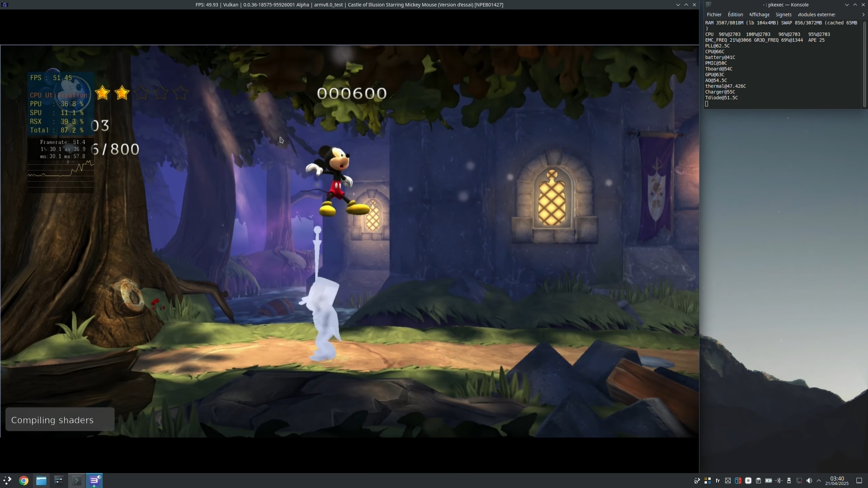
Task: Switch to the RPCS3 taskbar entry
Action: pyautogui.click(x=94, y=481)
